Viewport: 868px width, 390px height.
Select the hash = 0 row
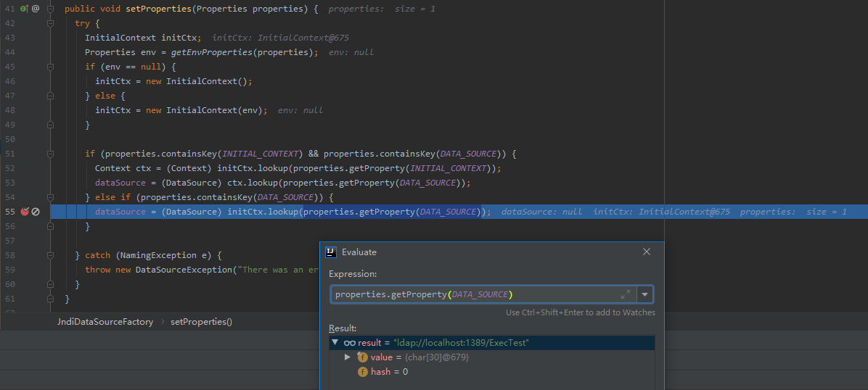[x=491, y=372]
